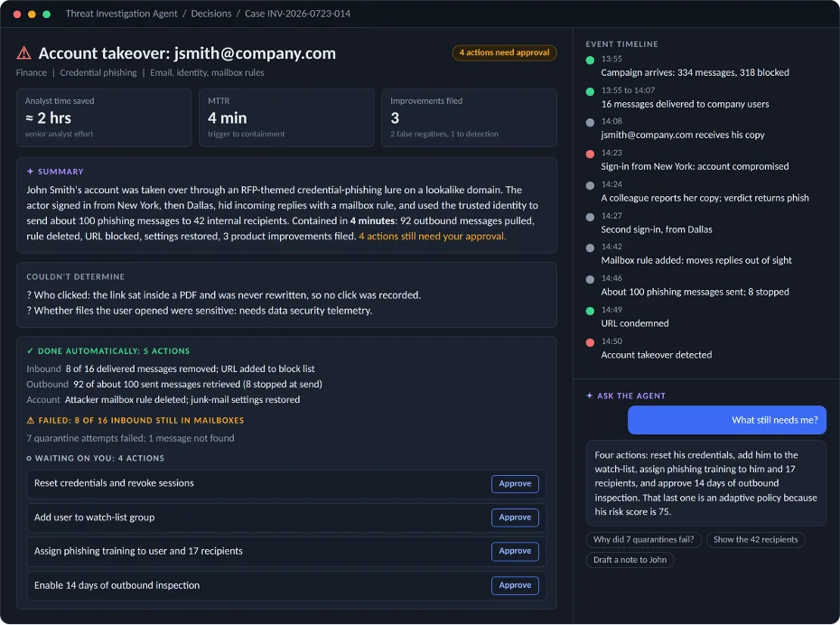Click the 'Email, identity, mailbox rules' tag
840x625 pixels.
(207, 73)
